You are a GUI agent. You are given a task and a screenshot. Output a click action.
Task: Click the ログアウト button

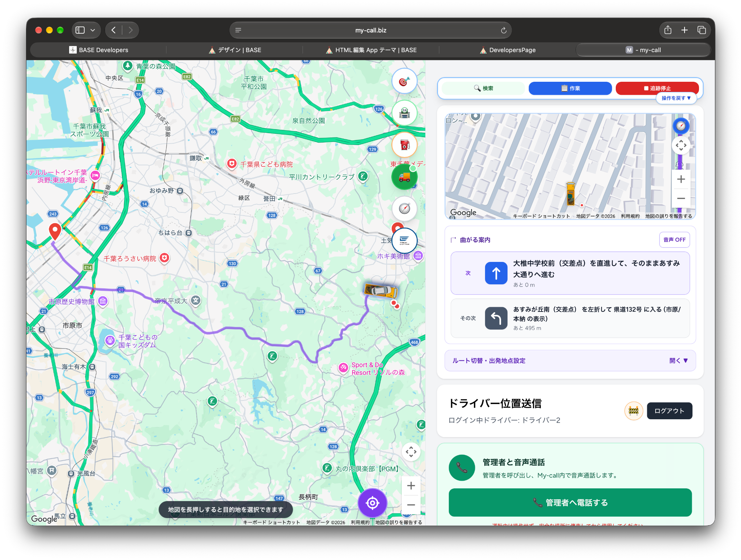tap(669, 411)
